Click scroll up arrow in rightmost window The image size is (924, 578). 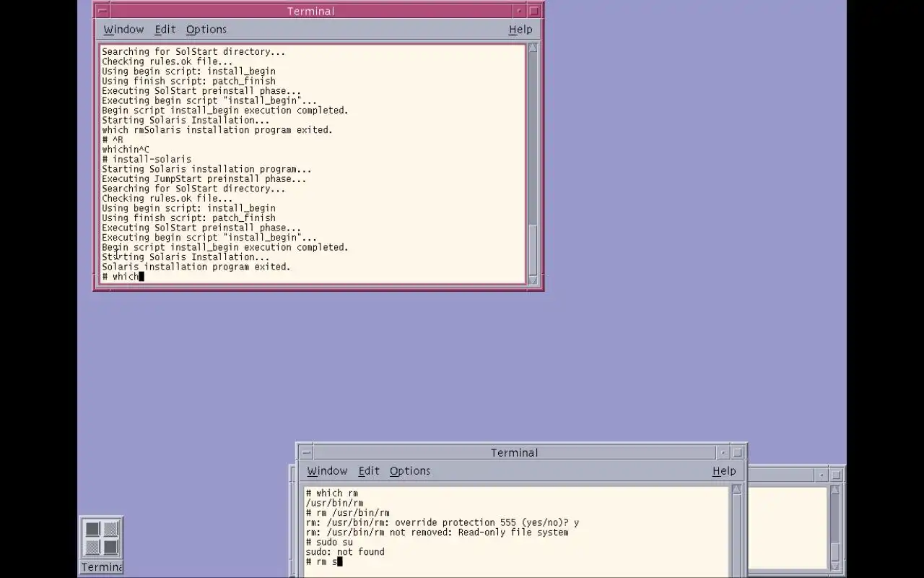835,490
